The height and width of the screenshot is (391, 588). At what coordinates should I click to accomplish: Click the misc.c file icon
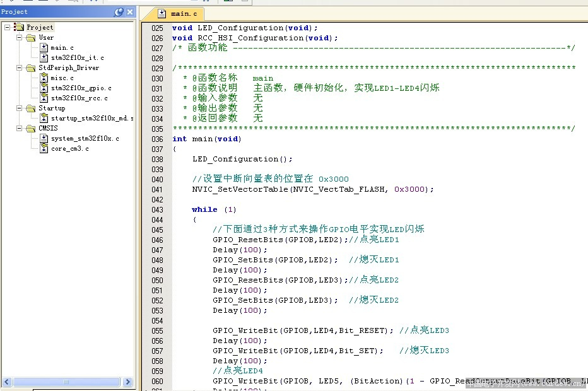44,78
